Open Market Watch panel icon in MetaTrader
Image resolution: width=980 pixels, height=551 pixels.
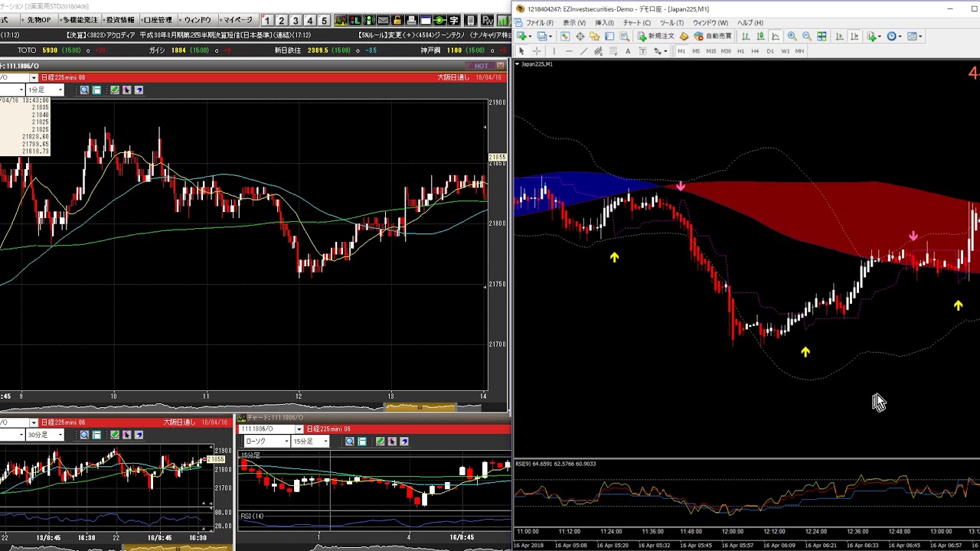click(x=565, y=36)
